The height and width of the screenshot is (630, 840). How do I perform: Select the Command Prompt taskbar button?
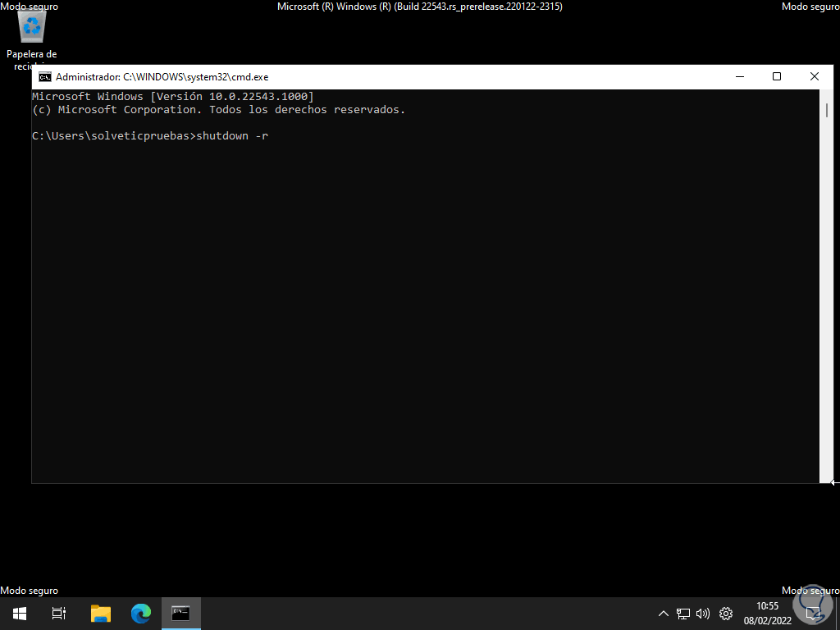click(x=181, y=614)
